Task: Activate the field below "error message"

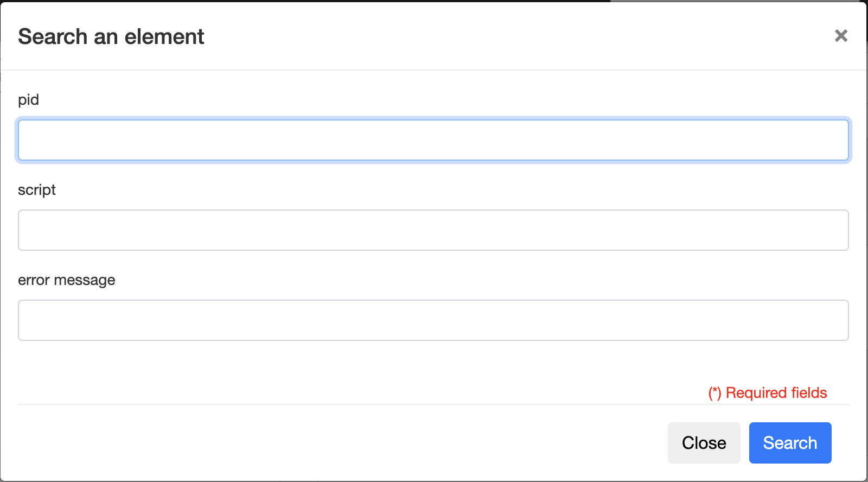Action: pyautogui.click(x=433, y=320)
